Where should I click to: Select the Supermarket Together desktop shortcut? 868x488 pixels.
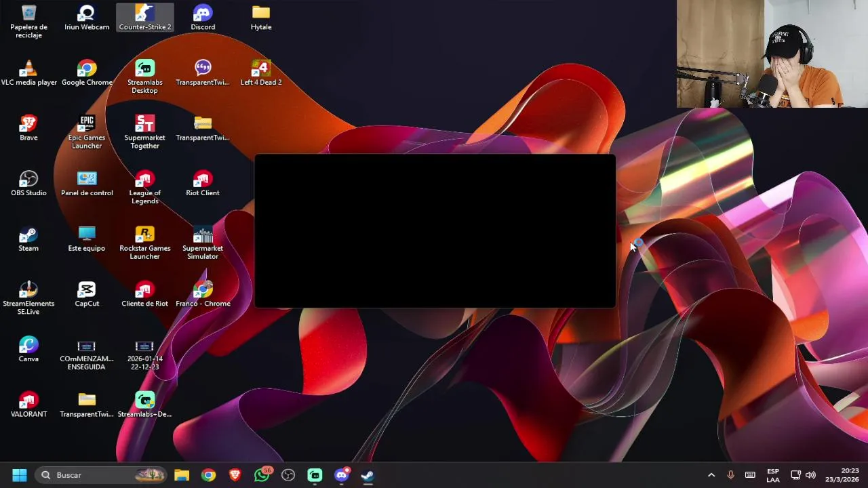point(144,132)
